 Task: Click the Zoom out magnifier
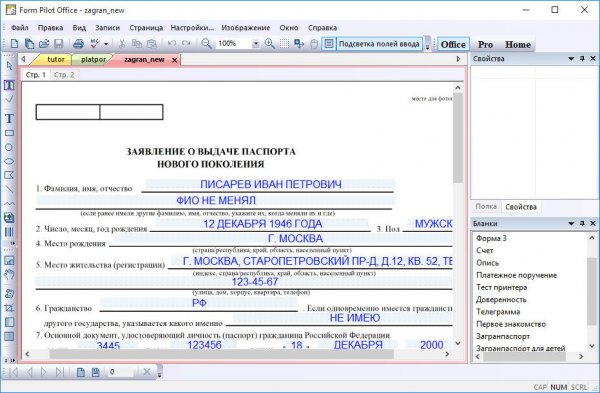point(206,44)
